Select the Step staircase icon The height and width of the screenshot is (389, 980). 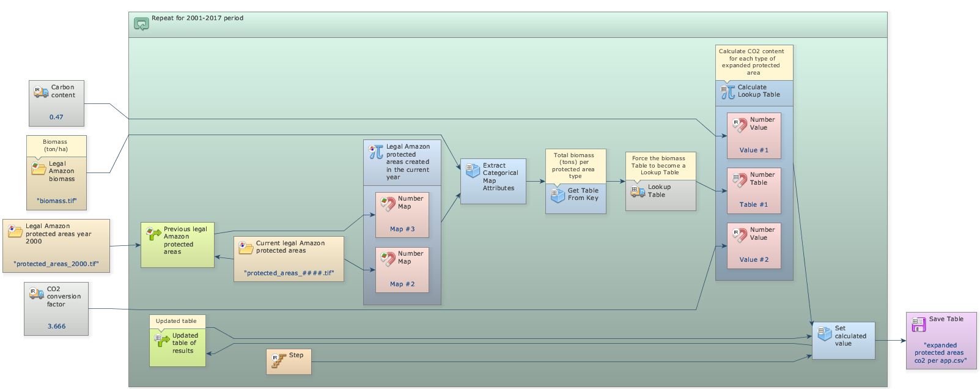[278, 361]
